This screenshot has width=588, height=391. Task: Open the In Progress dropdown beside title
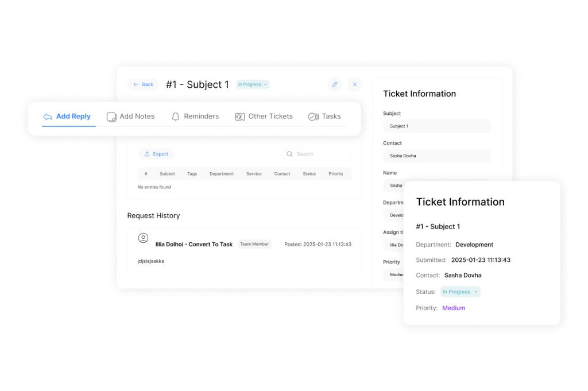point(253,84)
